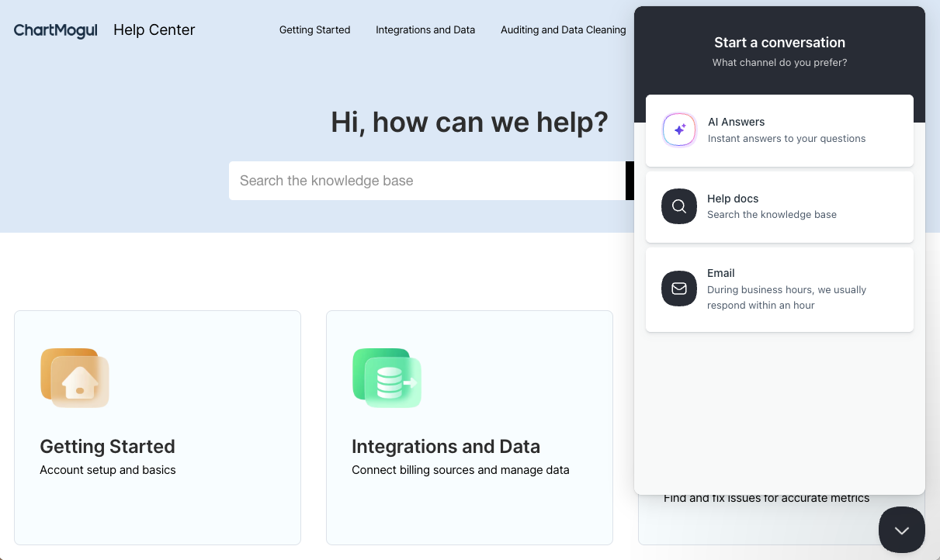Click 'Search the knowledge base' subtitle in widget
The height and width of the screenshot is (560, 940).
point(772,215)
